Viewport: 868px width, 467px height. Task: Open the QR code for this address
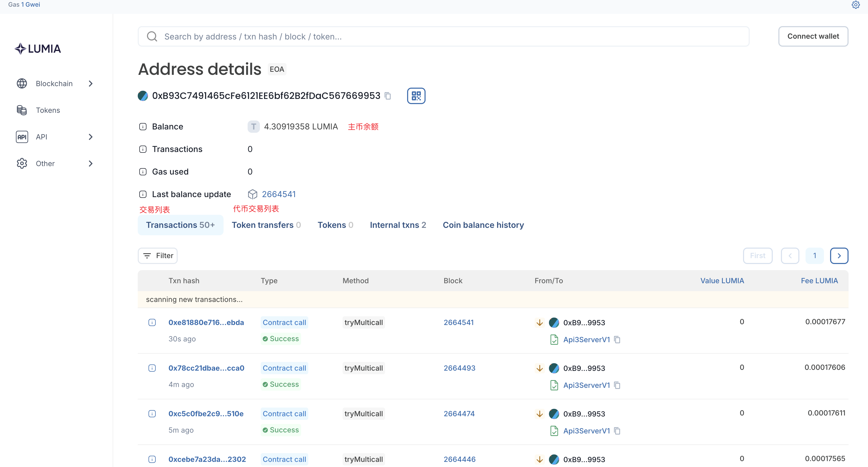416,96
